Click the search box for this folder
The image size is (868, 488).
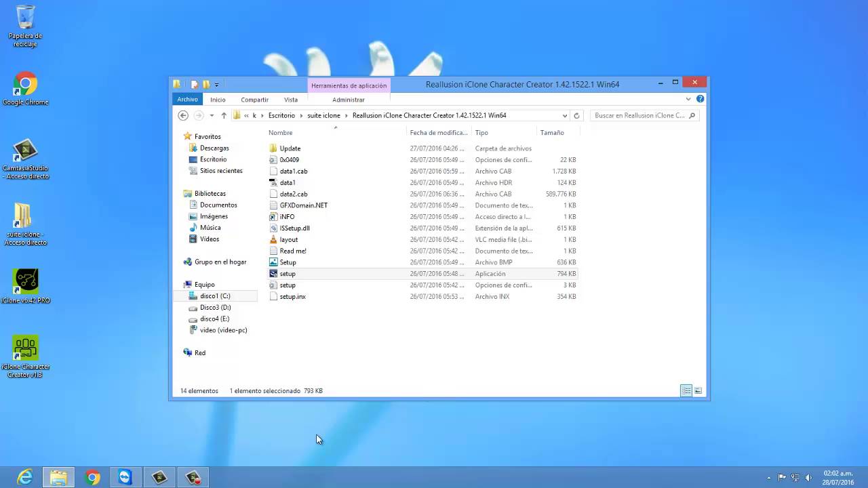(639, 115)
